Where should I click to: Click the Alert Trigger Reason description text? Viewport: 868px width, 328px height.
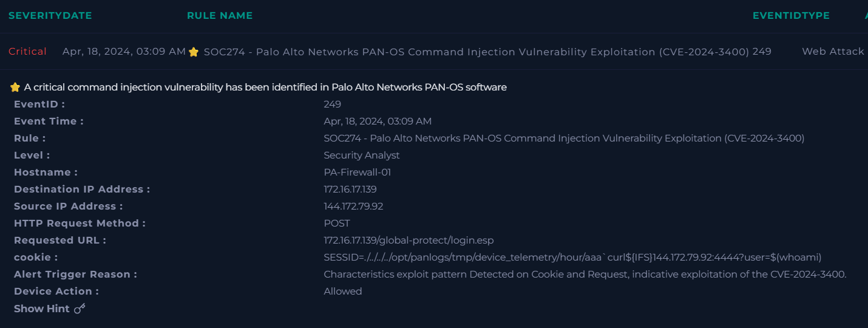coord(585,275)
